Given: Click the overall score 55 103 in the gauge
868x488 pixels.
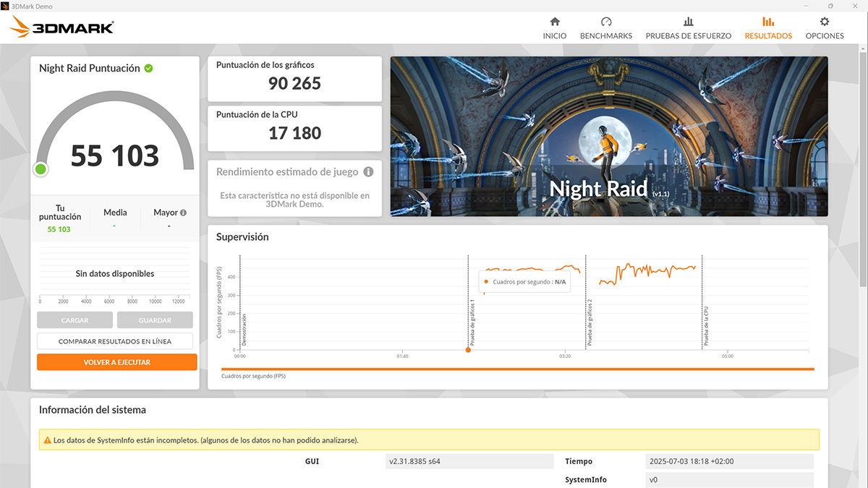Looking at the screenshot, I should [x=115, y=155].
